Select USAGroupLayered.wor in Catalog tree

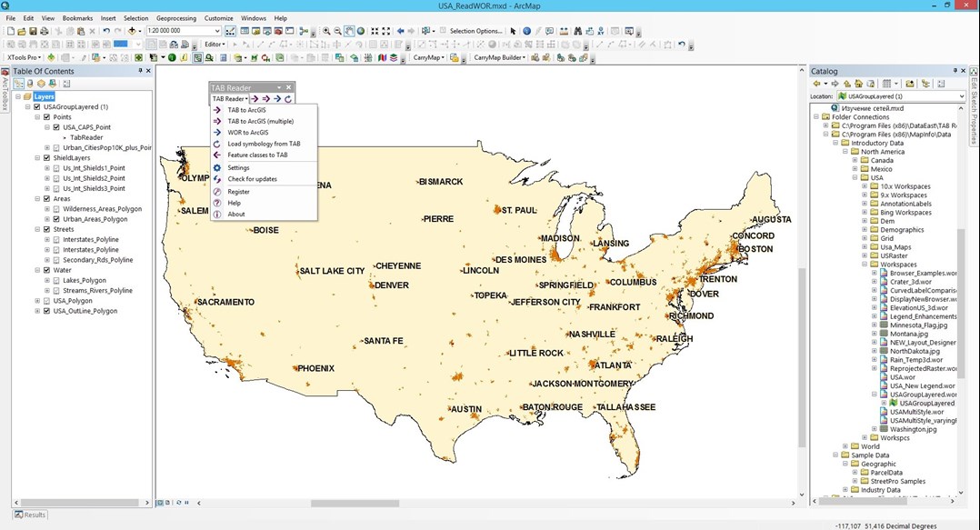[923, 395]
